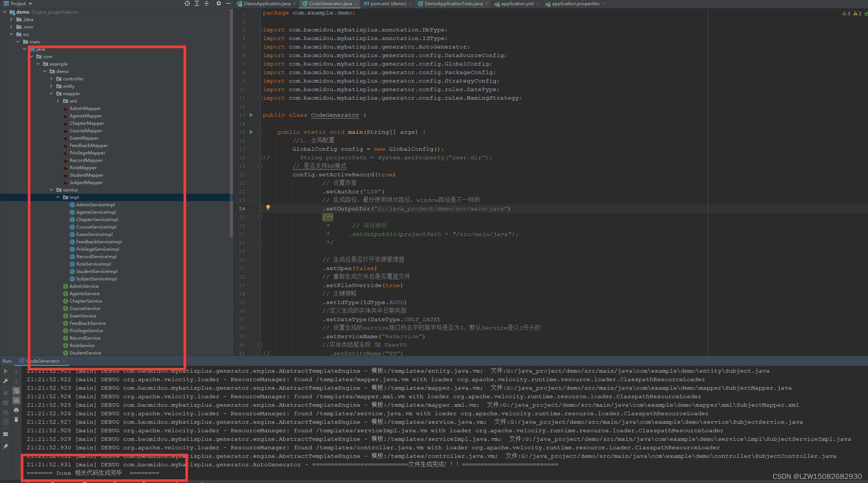Viewport: 868px width, 483px height.
Task: Open the Project panel gear settings
Action: [x=219, y=3]
